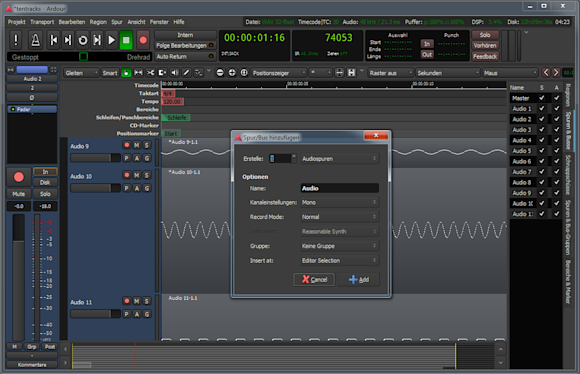Zoom in with the plus icon
This screenshot has height=374, width=580.
[232, 73]
